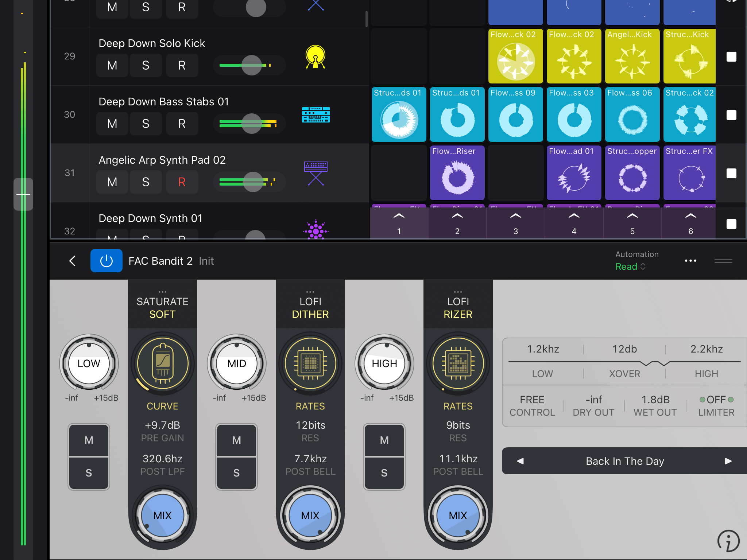
Task: Adjust Deep Down Solo Kick volume slider
Action: [x=252, y=65]
